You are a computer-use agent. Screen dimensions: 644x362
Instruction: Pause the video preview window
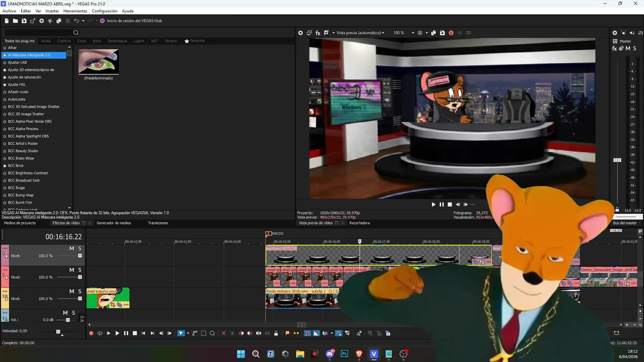tap(442, 205)
